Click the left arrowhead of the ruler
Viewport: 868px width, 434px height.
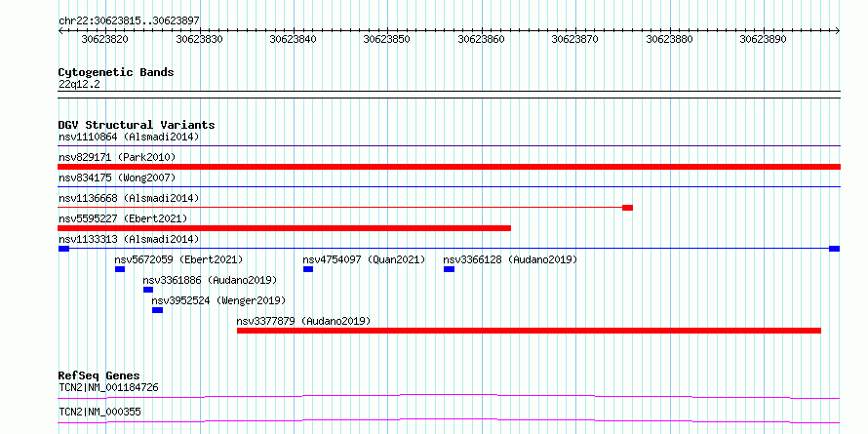click(60, 31)
